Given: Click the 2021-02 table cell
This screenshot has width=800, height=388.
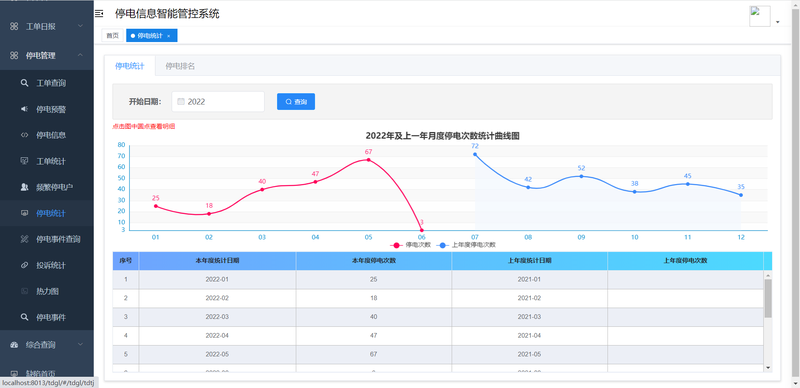Looking at the screenshot, I should pyautogui.click(x=529, y=298).
